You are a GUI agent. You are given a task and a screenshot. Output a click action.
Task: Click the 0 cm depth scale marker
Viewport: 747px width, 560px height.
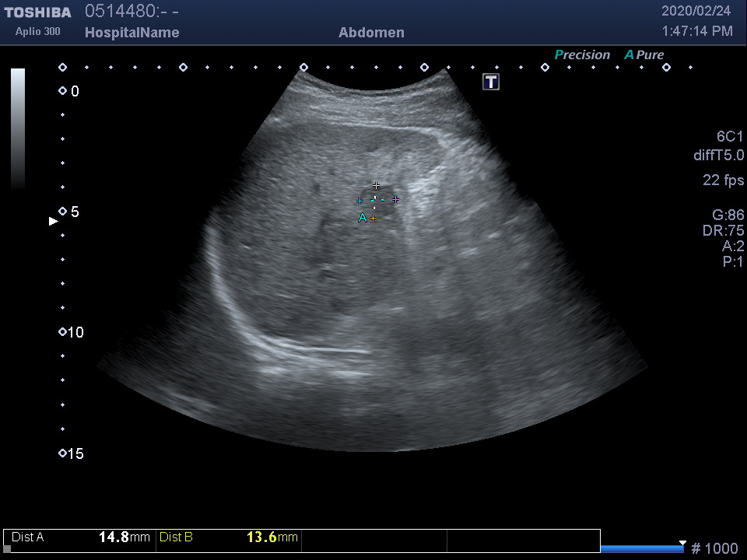point(63,91)
